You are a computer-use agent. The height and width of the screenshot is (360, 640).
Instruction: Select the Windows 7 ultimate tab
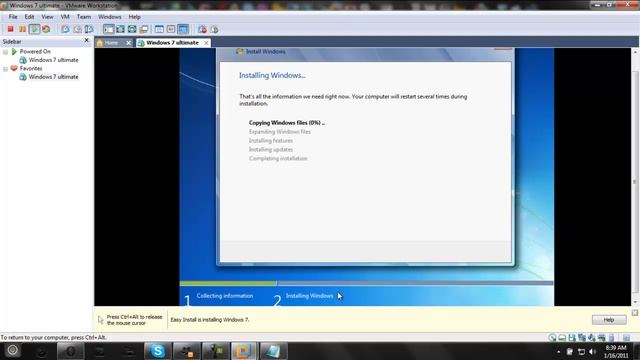[172, 42]
